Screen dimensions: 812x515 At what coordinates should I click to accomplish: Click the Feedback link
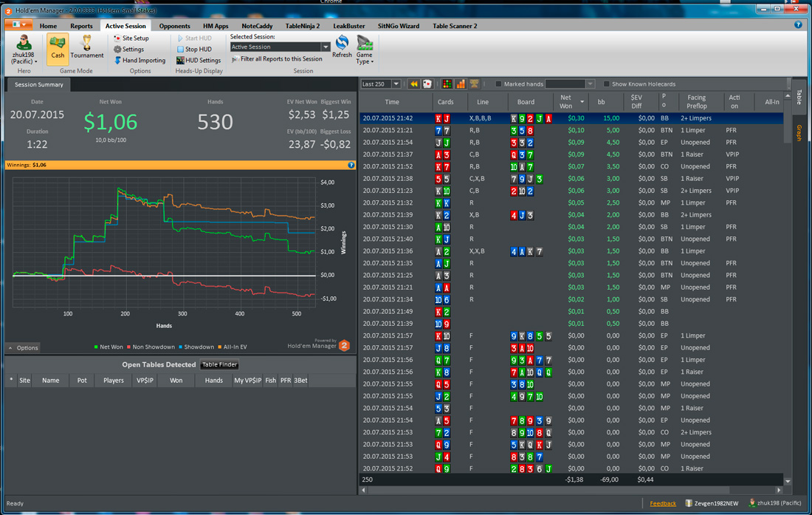(x=663, y=503)
